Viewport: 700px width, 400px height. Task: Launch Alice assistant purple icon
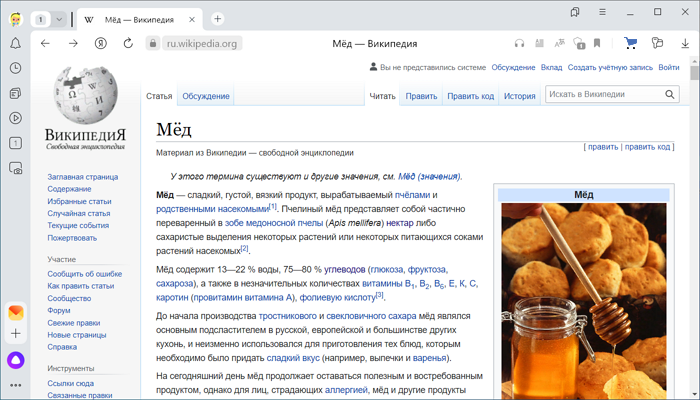tap(16, 360)
